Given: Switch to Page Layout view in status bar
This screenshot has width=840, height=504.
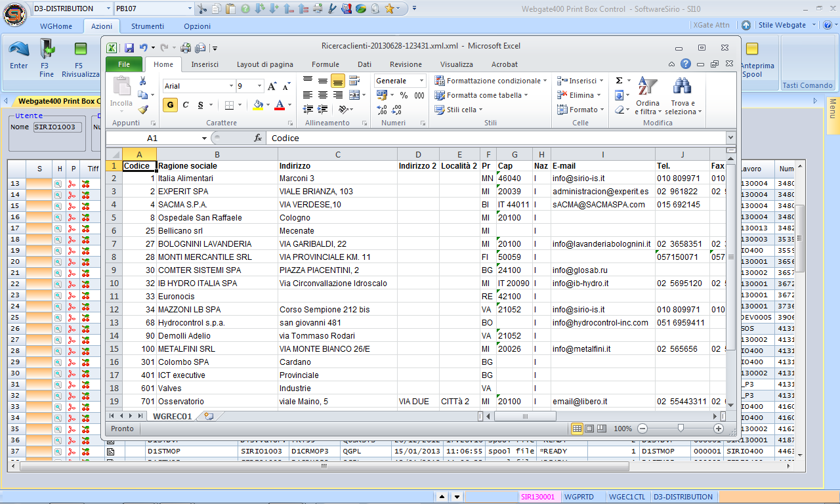Looking at the screenshot, I should (x=589, y=429).
